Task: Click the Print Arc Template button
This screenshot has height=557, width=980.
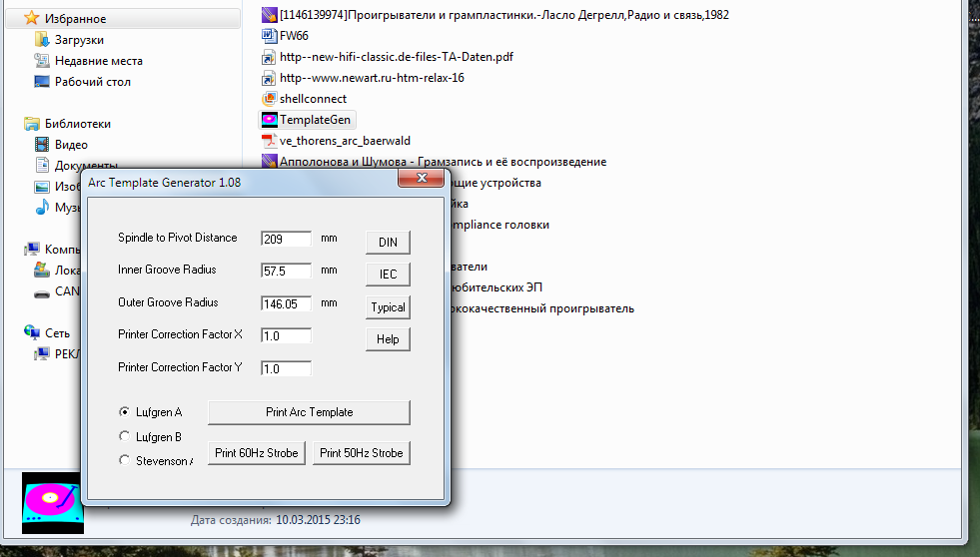Action: click(309, 412)
